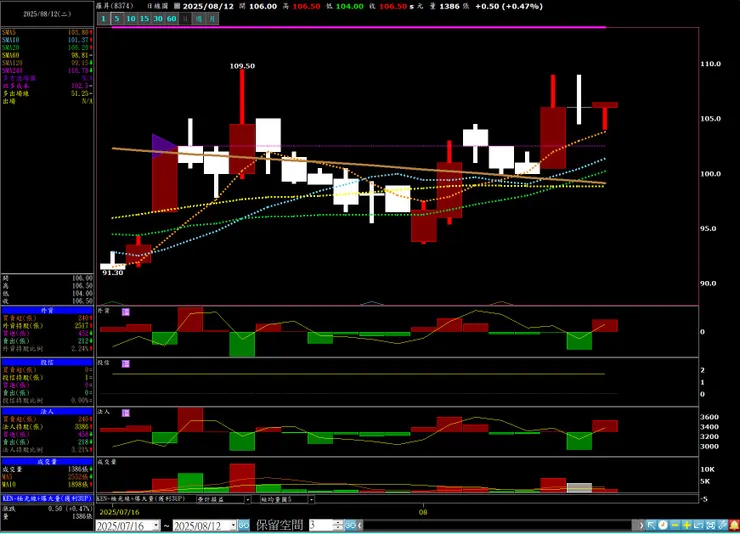
Task: Click the 保留空間 number input field
Action: pyautogui.click(x=320, y=525)
